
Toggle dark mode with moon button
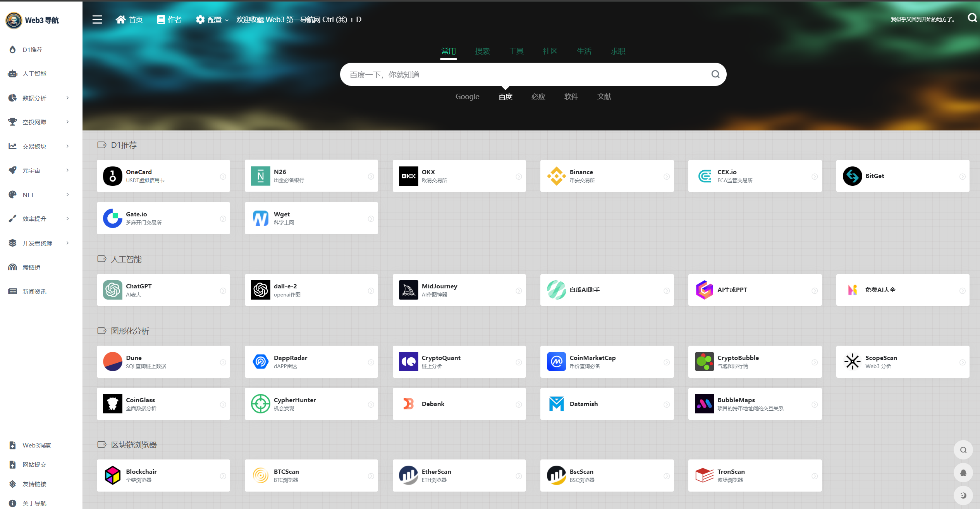(x=963, y=495)
